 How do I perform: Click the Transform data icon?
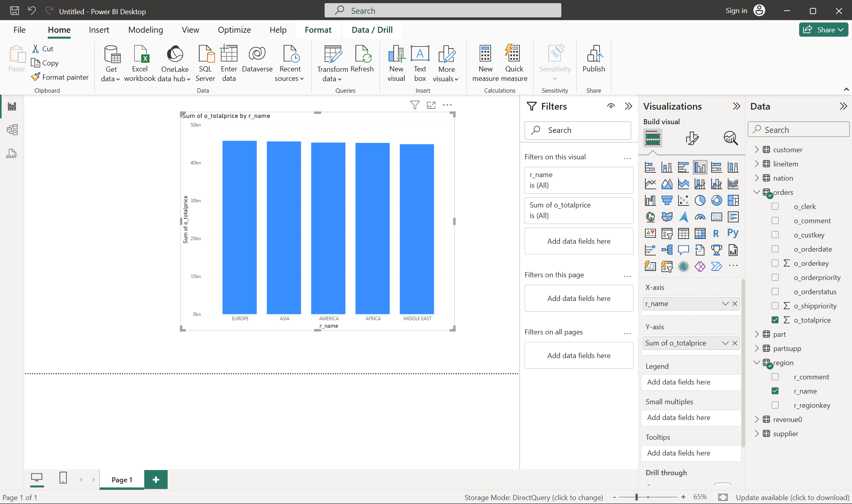(333, 54)
